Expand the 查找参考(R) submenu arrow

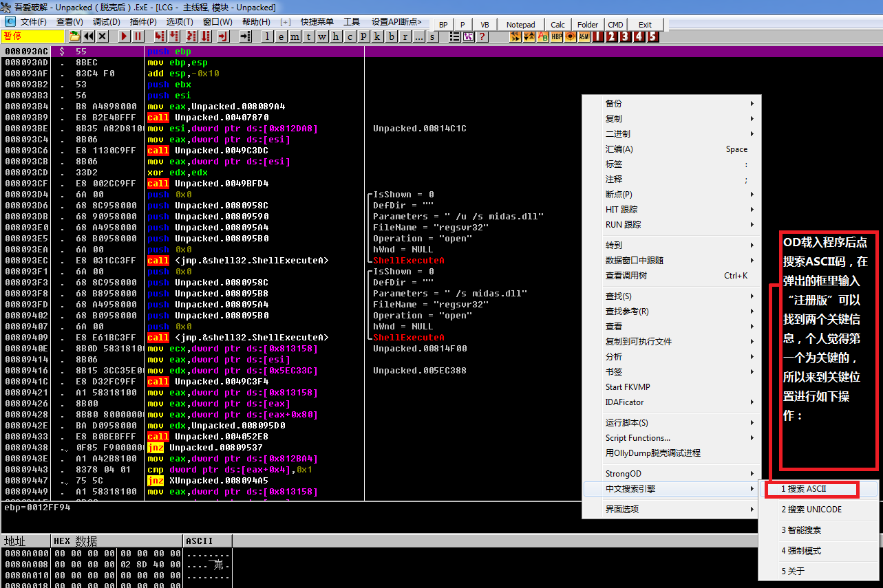click(752, 312)
